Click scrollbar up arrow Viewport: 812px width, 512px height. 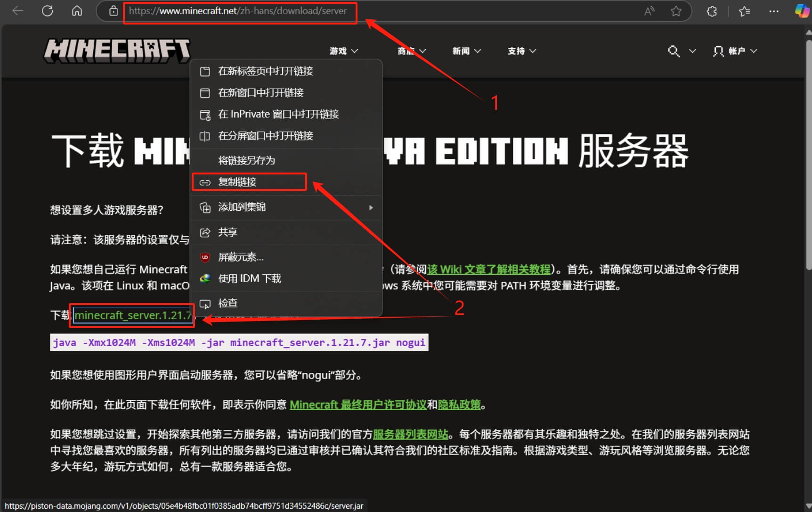pos(808,32)
